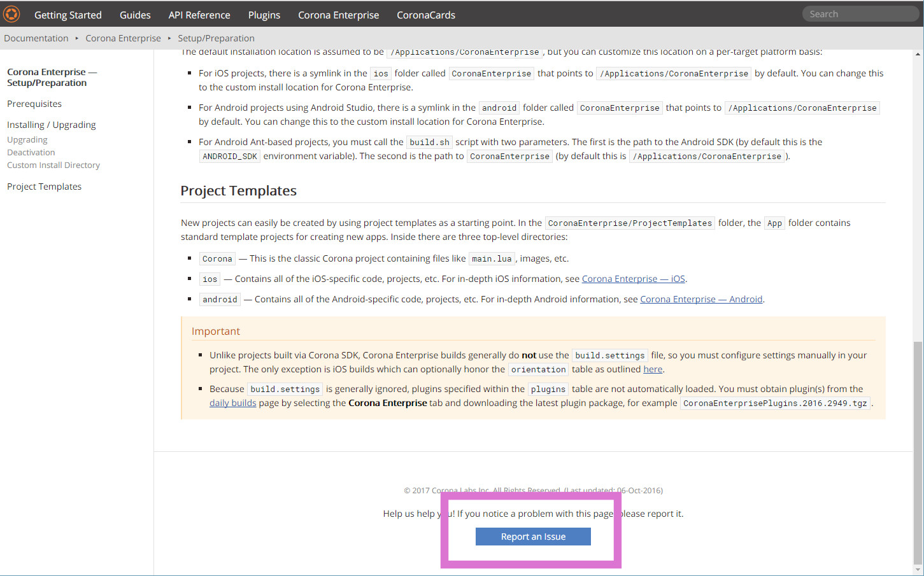
Task: Open the Guides menu
Action: [135, 15]
